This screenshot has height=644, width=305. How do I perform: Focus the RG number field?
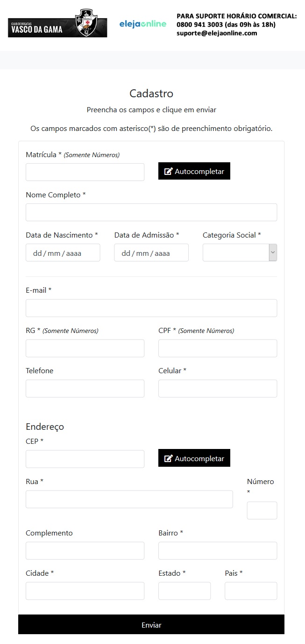click(x=85, y=348)
